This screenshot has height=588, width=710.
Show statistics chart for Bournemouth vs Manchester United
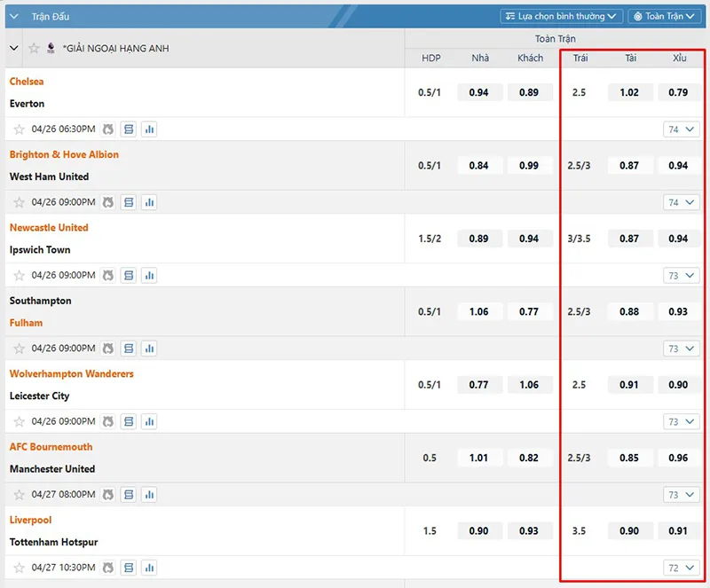pos(149,495)
